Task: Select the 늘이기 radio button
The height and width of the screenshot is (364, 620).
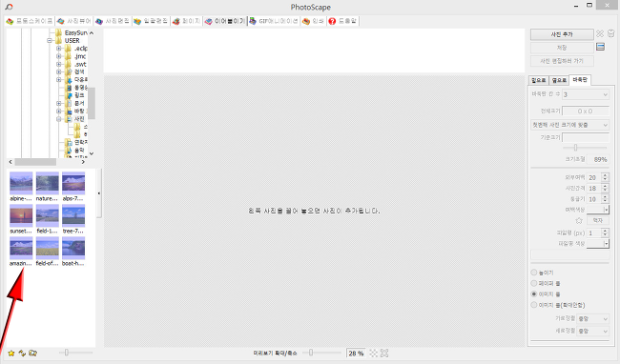Action: coord(534,273)
